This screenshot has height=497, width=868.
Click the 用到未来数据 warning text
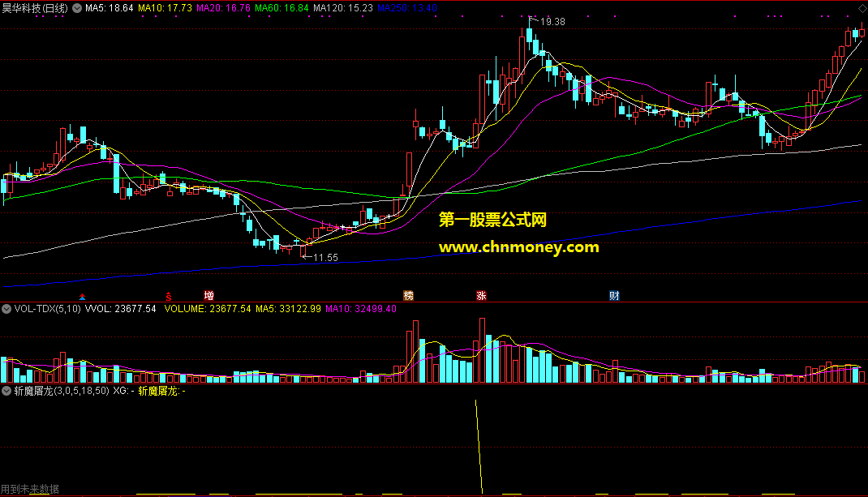tap(30, 489)
